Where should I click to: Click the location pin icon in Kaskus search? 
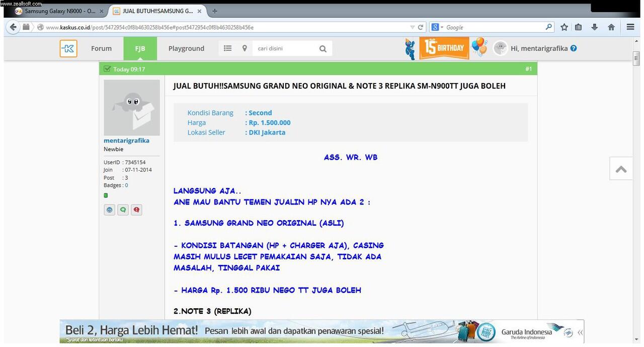245,48
